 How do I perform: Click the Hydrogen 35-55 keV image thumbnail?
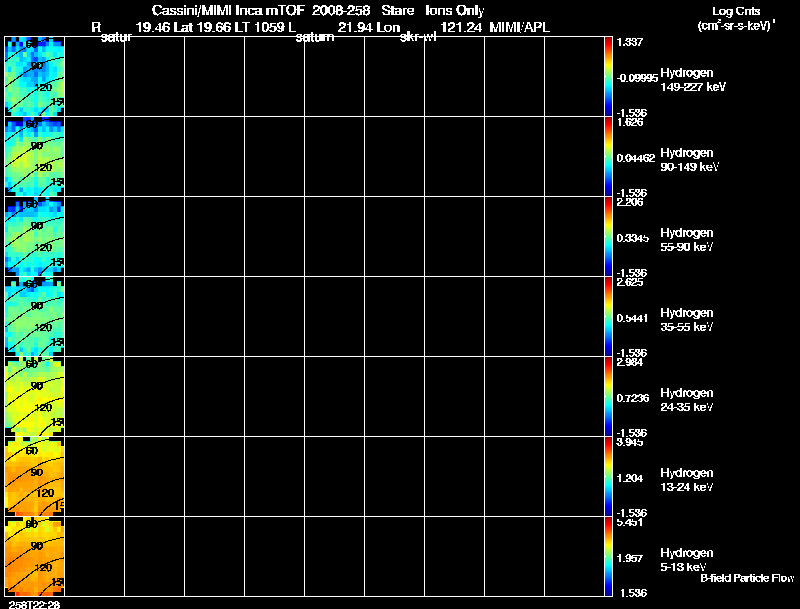35,317
